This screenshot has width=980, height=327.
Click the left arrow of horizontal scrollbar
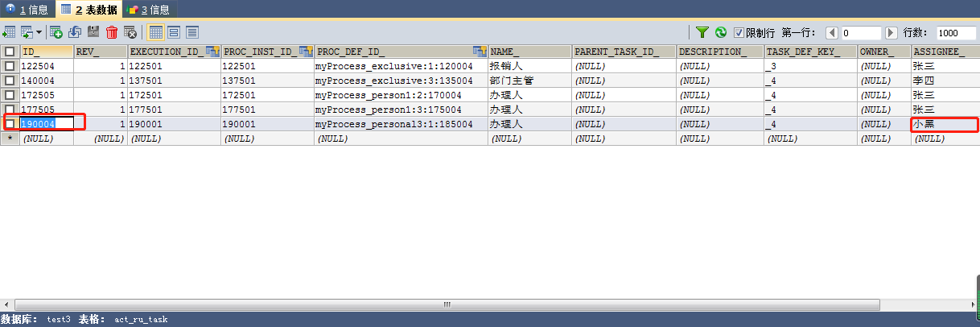(6, 305)
